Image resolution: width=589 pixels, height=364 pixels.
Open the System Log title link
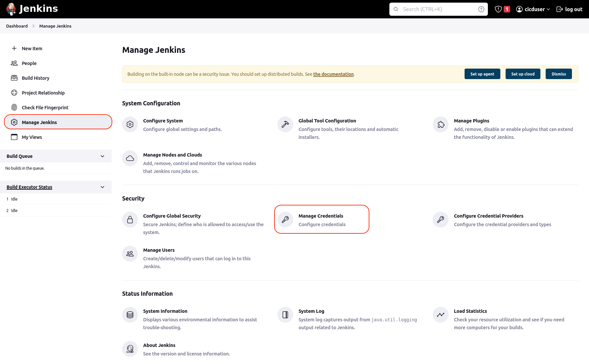[311, 311]
